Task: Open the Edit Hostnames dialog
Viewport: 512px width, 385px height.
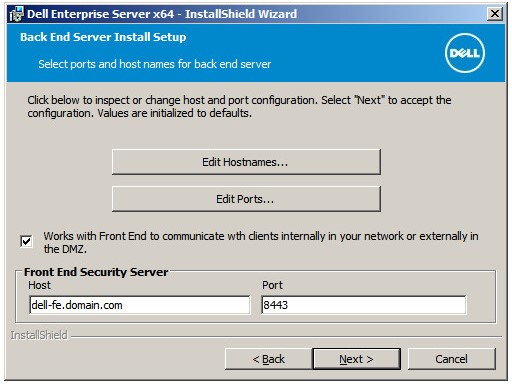Action: point(246,162)
